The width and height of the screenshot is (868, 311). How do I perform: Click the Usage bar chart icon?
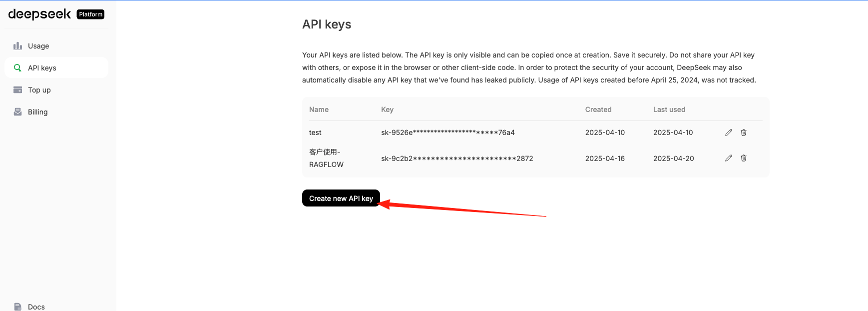(x=17, y=46)
